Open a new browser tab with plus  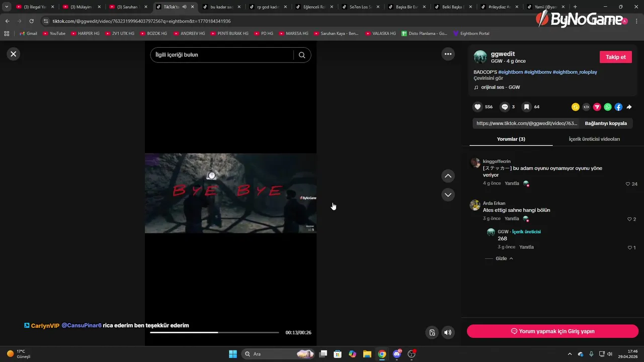pyautogui.click(x=575, y=7)
